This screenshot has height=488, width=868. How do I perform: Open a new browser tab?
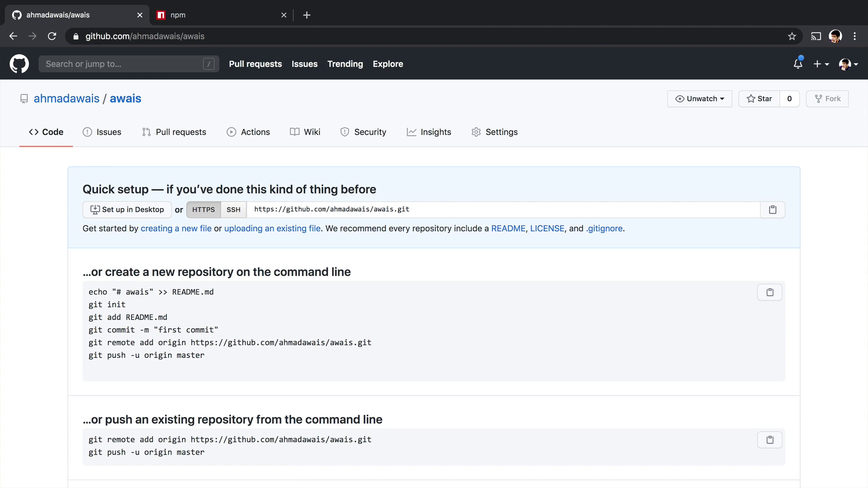[x=307, y=15]
